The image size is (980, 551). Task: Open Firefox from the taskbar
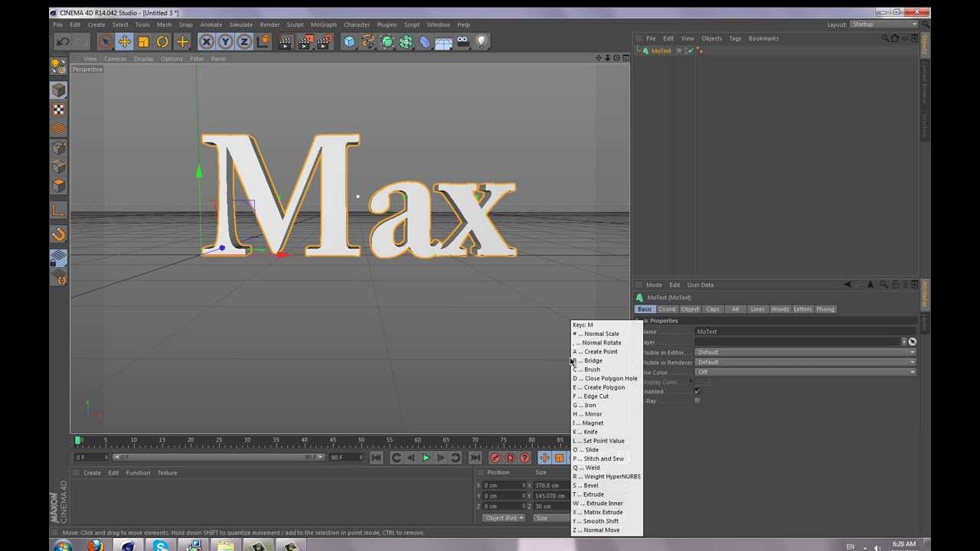(95, 546)
